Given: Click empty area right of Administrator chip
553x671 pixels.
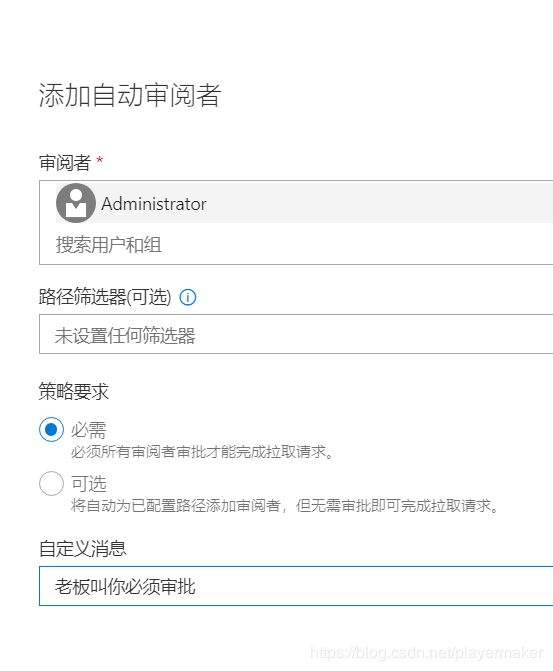Looking at the screenshot, I should 381,203.
